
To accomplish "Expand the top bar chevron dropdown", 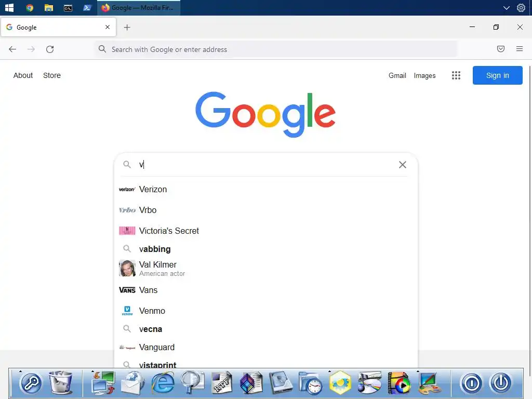I will click(x=506, y=7).
